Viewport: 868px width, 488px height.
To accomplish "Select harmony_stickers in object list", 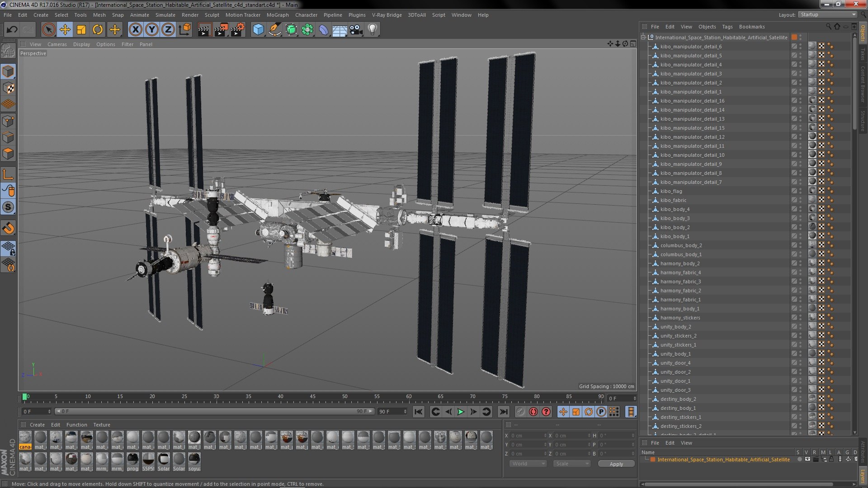I will tap(680, 318).
